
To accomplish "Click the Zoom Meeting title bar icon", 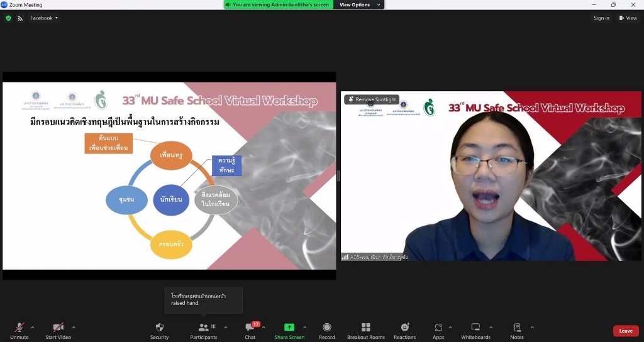I will pyautogui.click(x=4, y=4).
